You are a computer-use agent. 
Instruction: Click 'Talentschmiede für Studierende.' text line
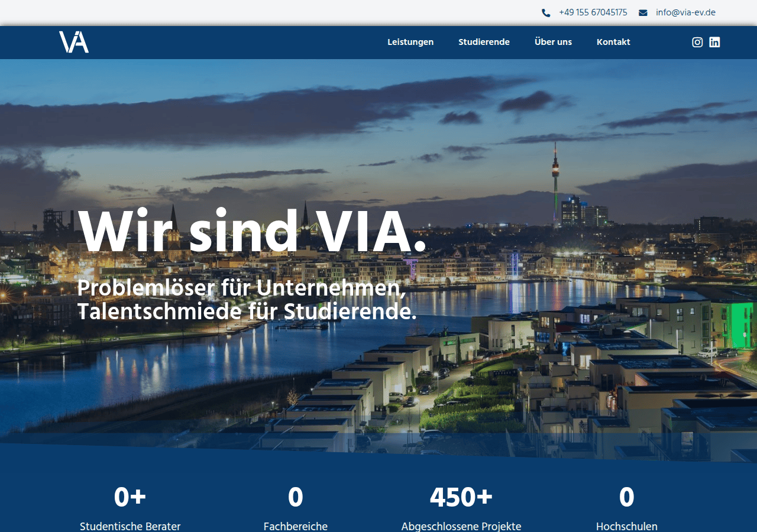(x=247, y=312)
